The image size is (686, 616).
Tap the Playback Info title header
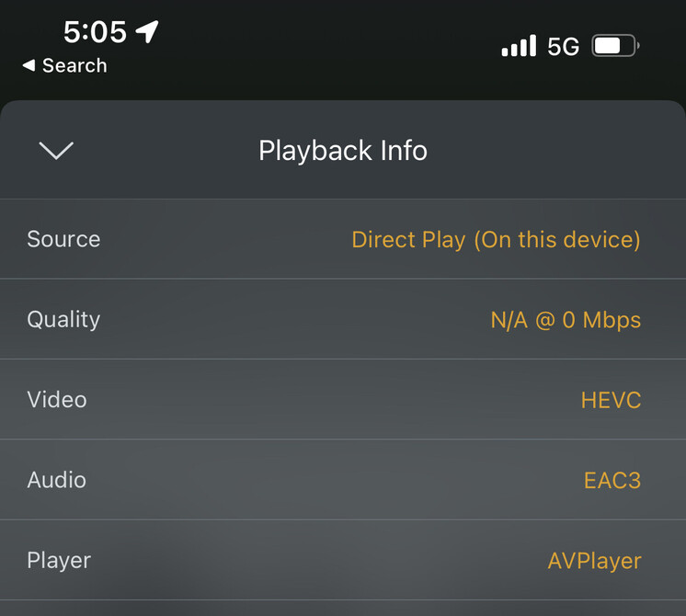343,151
